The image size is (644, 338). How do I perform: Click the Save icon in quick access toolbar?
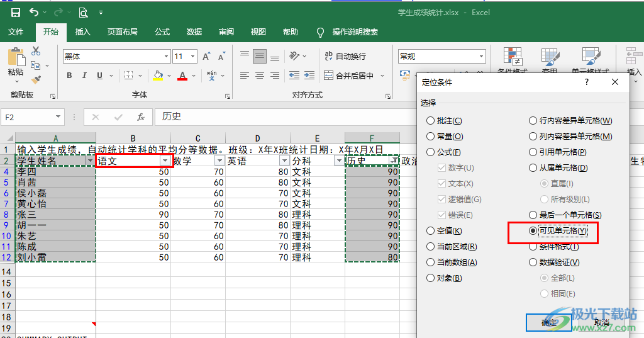pyautogui.click(x=16, y=13)
